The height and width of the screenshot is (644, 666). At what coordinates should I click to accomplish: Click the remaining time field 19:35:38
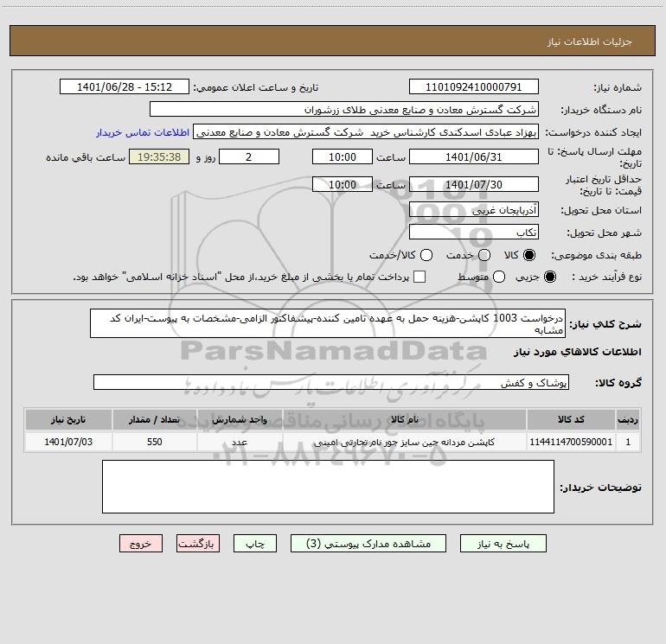pos(159,156)
